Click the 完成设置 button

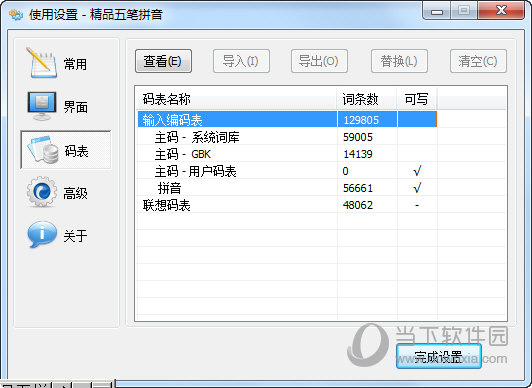coord(439,356)
